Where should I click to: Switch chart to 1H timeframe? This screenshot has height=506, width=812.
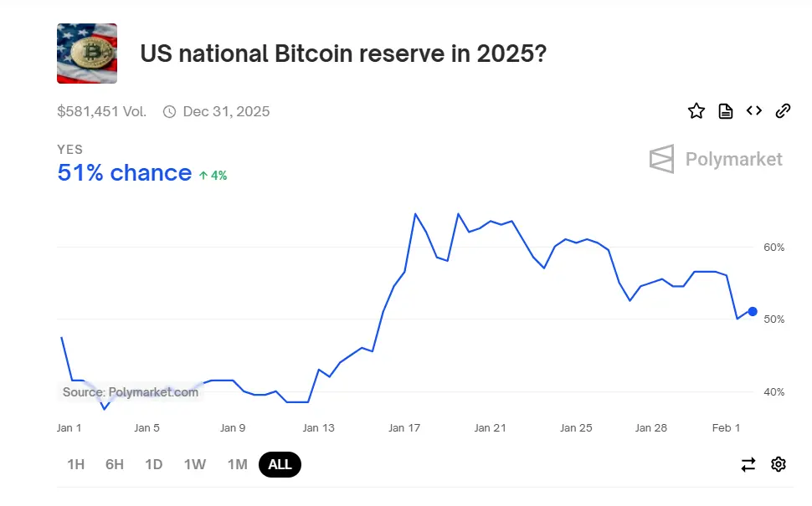(75, 464)
